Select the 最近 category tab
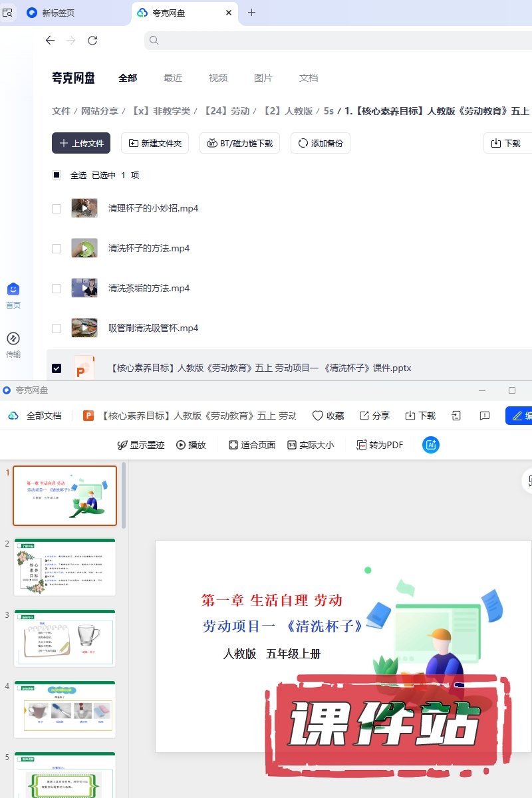The image size is (532, 798). click(173, 78)
